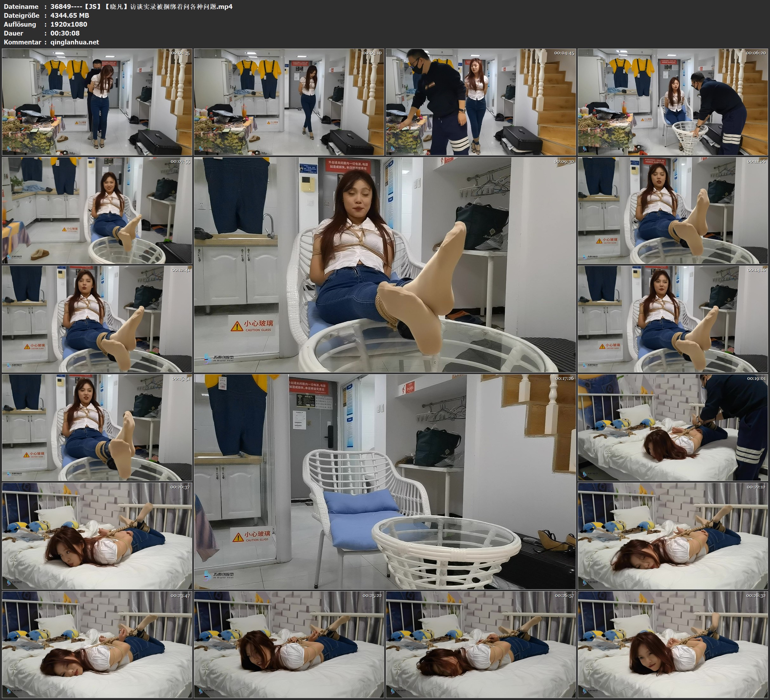The height and width of the screenshot is (700, 770).
Task: Click the large 00:09:30 preview frame
Action: 385,265
